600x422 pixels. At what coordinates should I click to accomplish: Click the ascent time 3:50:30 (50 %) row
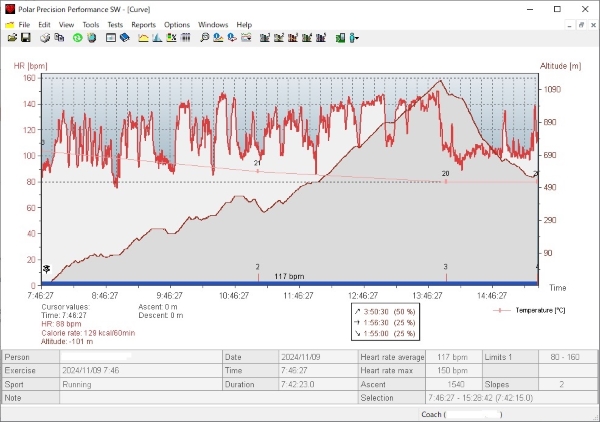coord(385,311)
